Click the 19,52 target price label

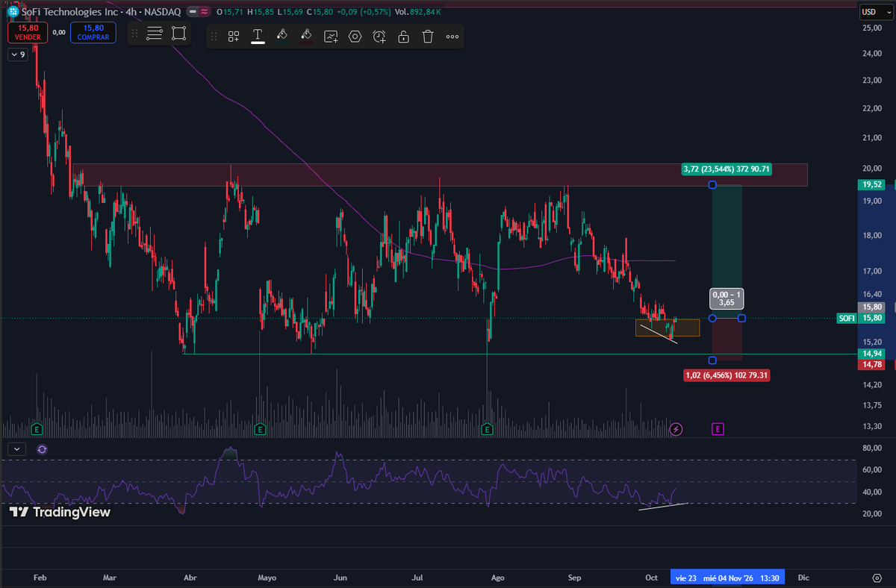click(x=871, y=184)
